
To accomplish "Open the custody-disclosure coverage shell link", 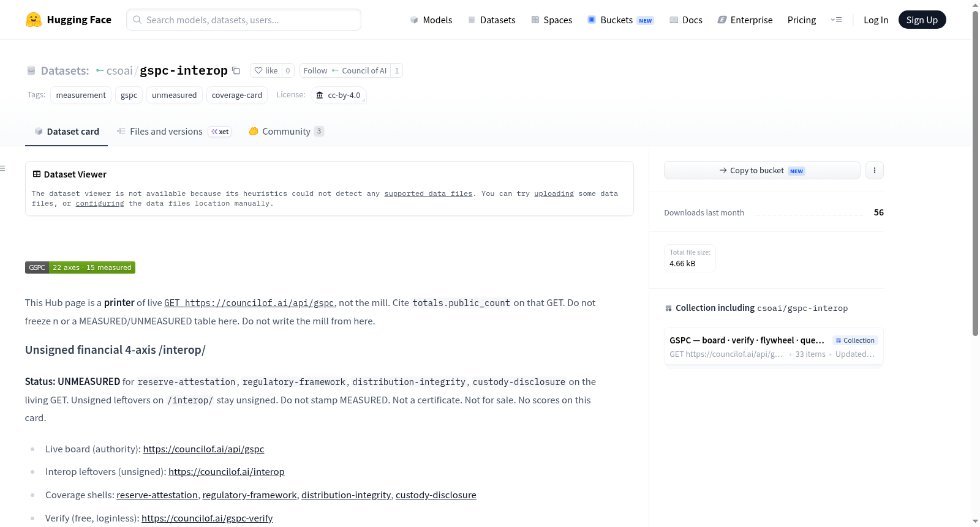I will tap(436, 495).
